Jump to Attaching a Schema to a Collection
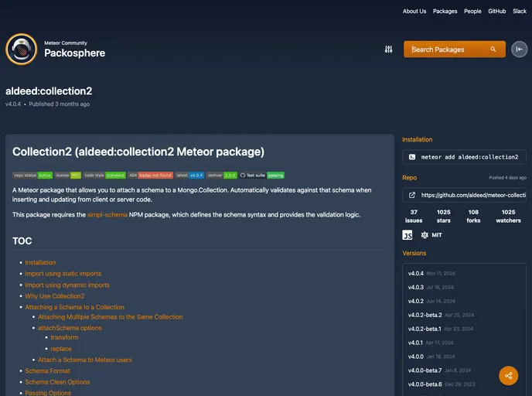 (x=75, y=307)
